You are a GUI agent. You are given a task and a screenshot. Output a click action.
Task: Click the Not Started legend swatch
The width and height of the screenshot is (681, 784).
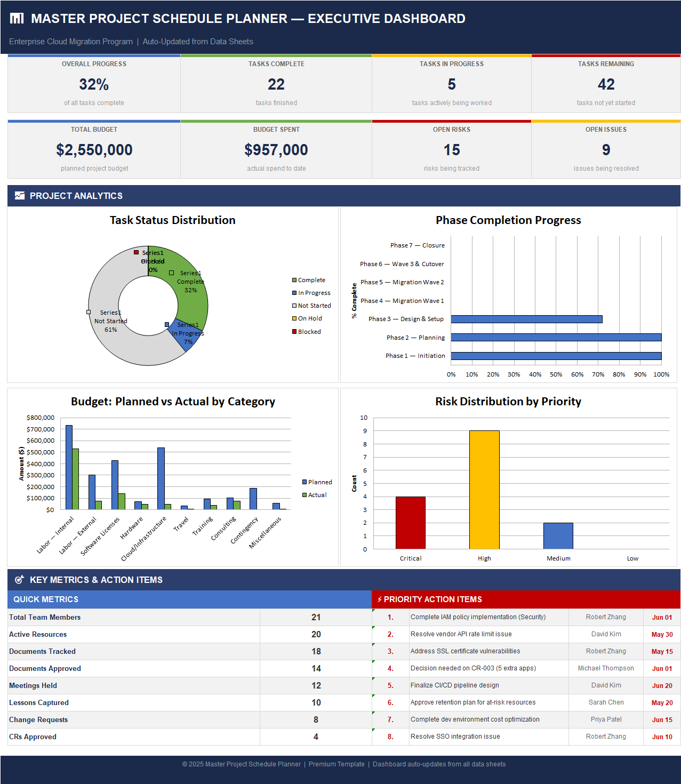point(294,306)
